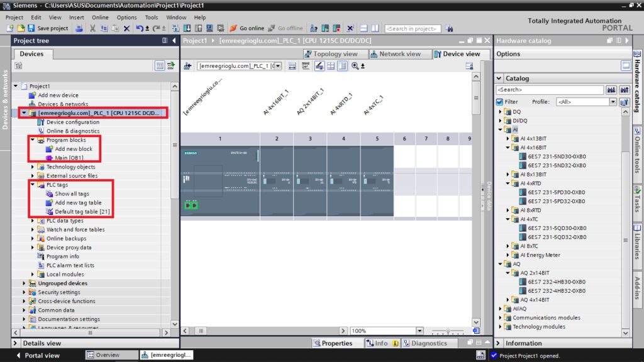Image resolution: width=644 pixels, height=362 pixels.
Task: Open the Options menu
Action: click(126, 17)
